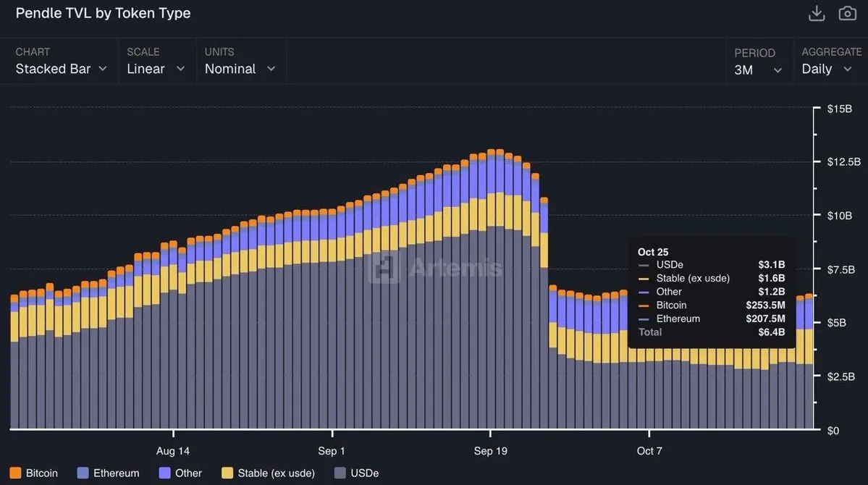This screenshot has width=868, height=485.
Task: Click the orange Bitcoin color swatch
Action: 16,473
